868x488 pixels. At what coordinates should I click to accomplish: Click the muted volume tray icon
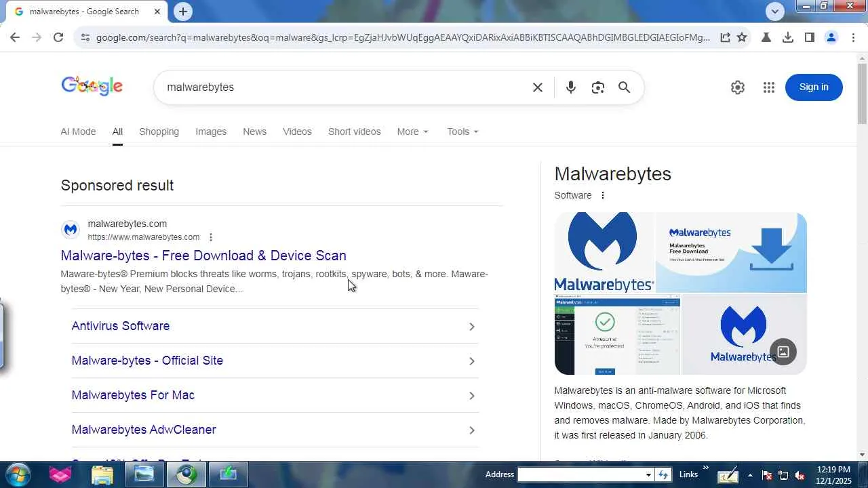tap(800, 475)
